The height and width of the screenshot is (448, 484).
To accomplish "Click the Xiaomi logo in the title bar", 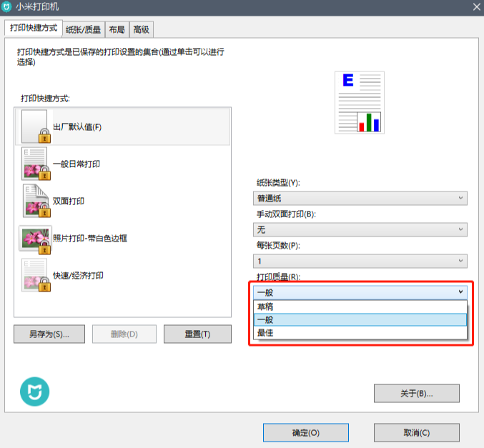I will point(6,7).
